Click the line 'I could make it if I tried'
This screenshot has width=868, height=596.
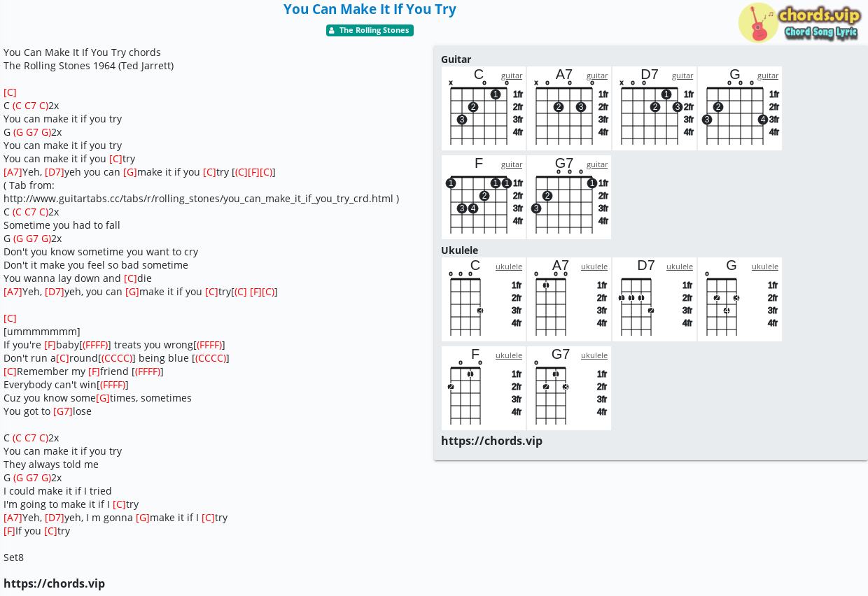[x=57, y=491]
